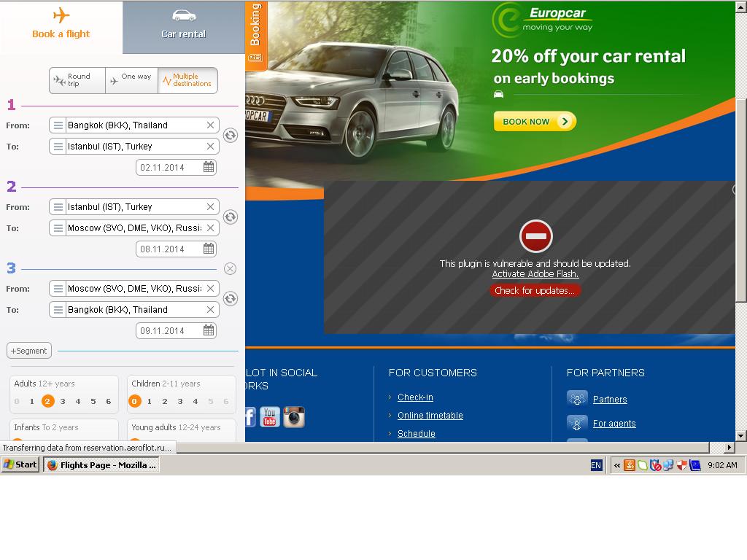The image size is (747, 560).
Task: Select One way trip option
Action: pos(131,80)
